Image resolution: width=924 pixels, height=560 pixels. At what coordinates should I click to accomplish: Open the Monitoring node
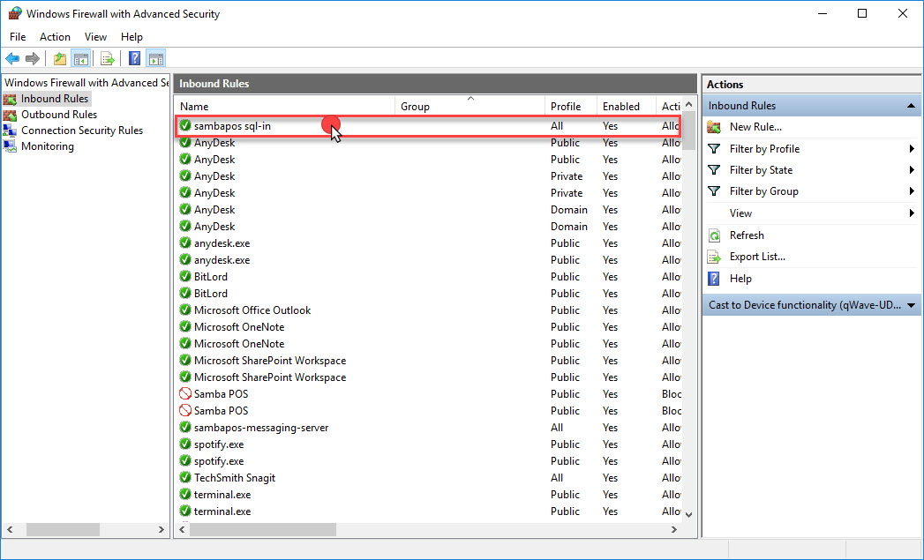click(47, 146)
